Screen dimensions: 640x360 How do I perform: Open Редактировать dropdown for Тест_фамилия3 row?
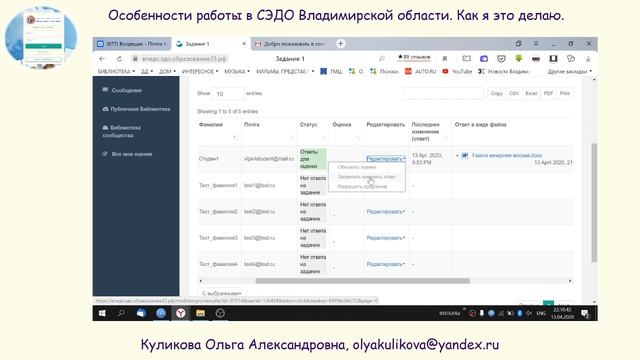(x=386, y=238)
